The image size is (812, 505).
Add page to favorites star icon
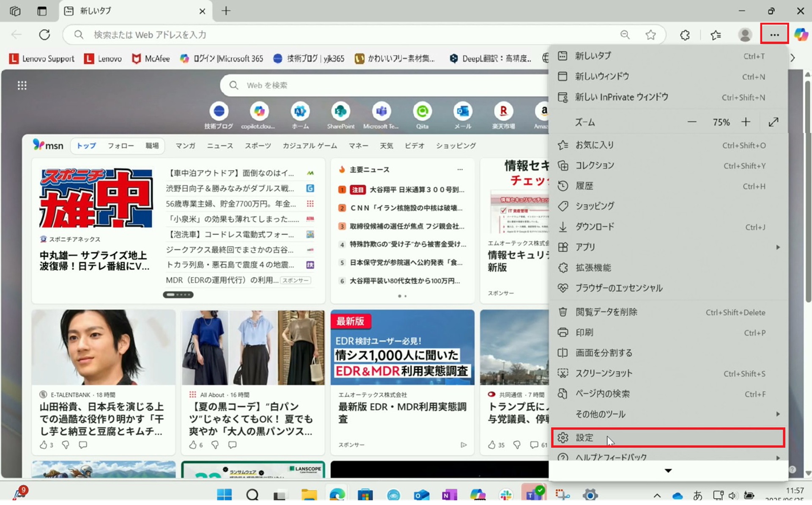tap(650, 35)
